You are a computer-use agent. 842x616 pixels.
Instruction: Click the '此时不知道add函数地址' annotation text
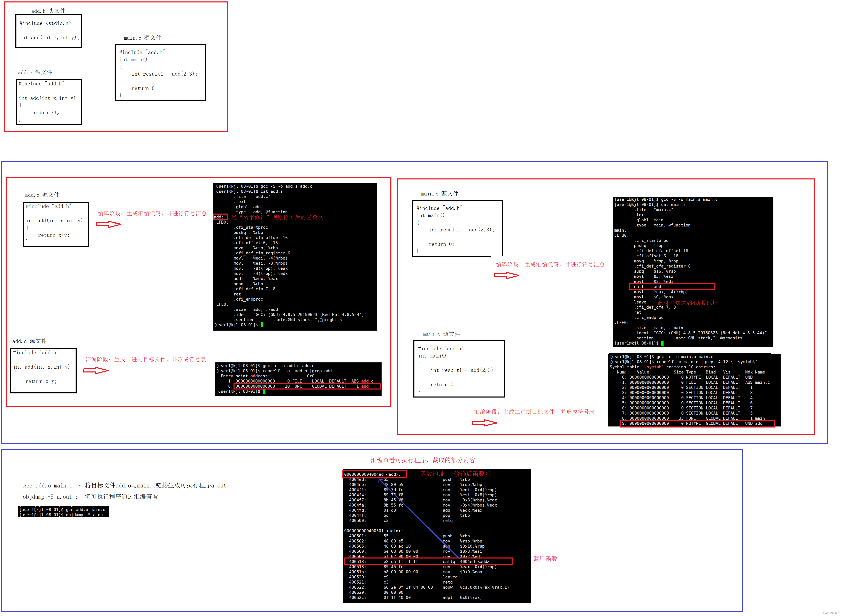tap(687, 303)
